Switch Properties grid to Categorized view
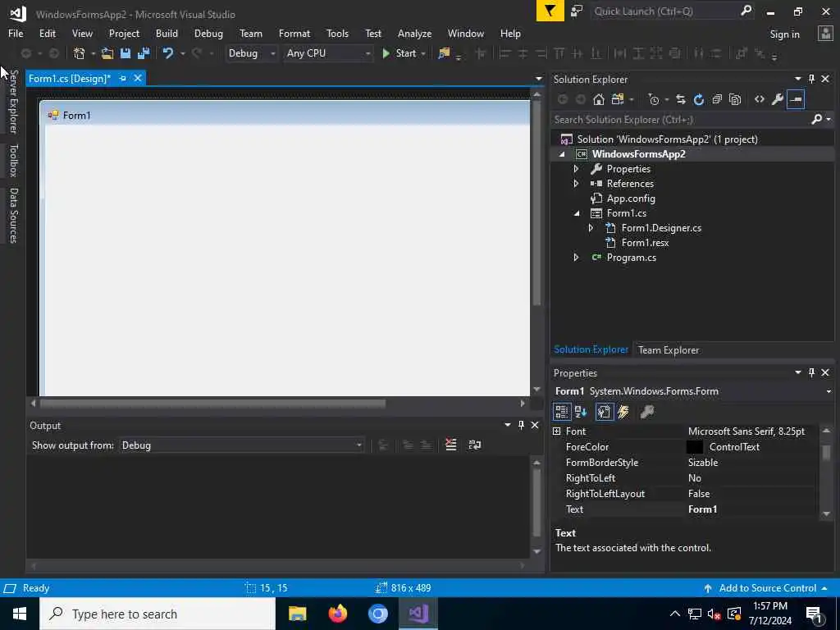The height and width of the screenshot is (630, 840). [561, 412]
